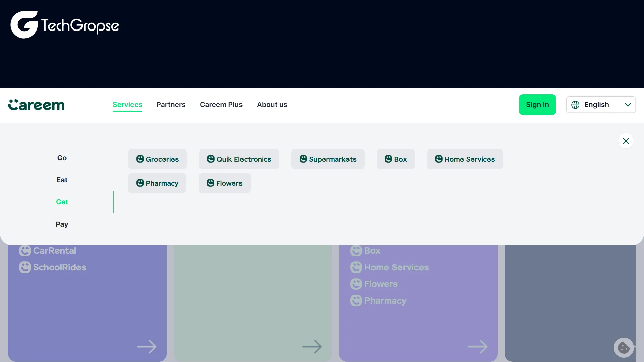Click the Sign In button
This screenshot has height=362, width=644.
tap(537, 105)
